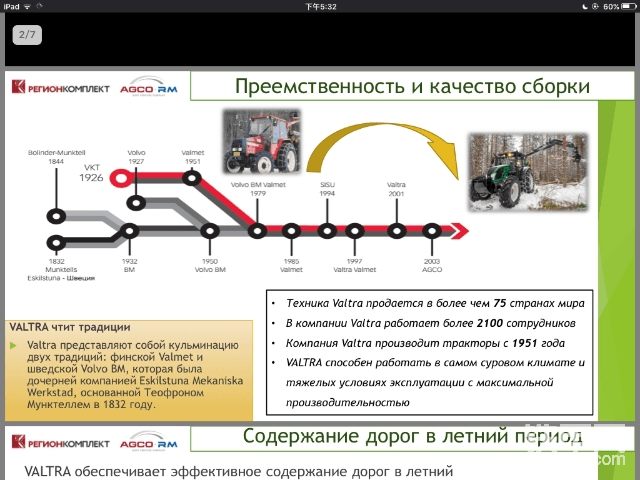
Task: Click the bullet about 2100 сотрудников
Action: (431, 323)
